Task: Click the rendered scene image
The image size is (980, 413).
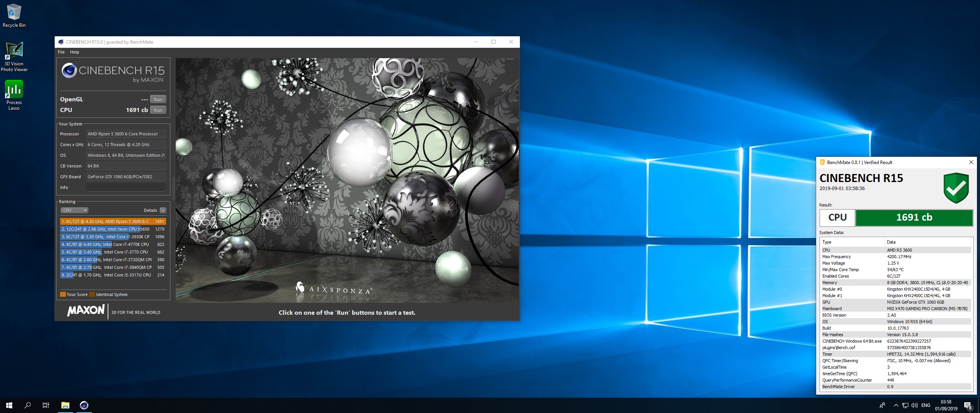Action: tap(347, 180)
